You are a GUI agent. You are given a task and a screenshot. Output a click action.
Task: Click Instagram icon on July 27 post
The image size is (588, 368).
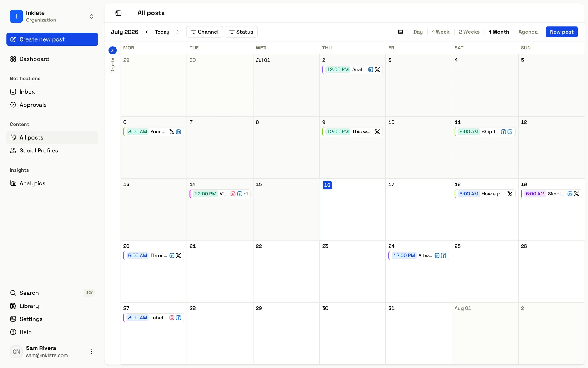[172, 318]
